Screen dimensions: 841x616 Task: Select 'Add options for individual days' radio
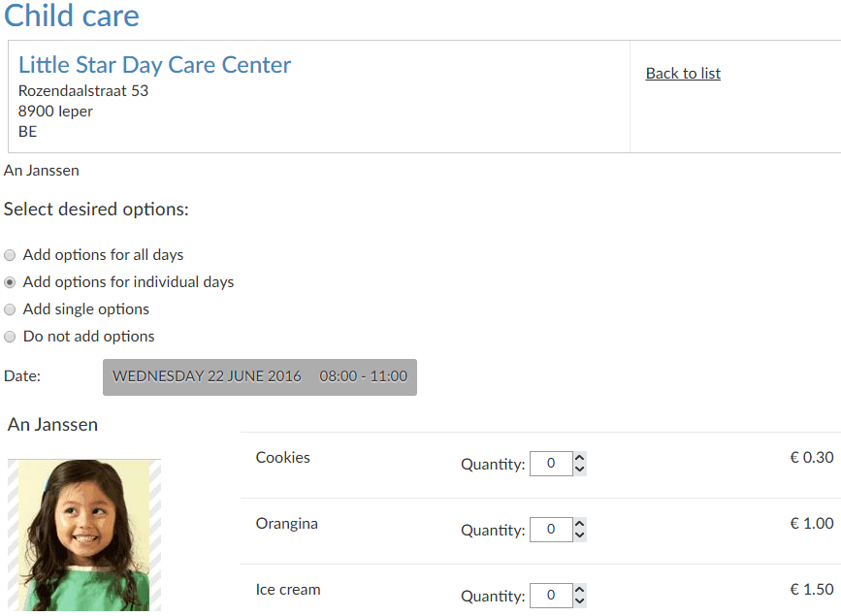tap(10, 282)
